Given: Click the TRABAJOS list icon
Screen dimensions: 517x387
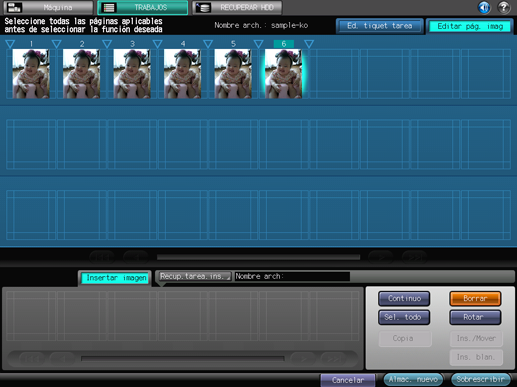Looking at the screenshot, I should click(x=109, y=7).
